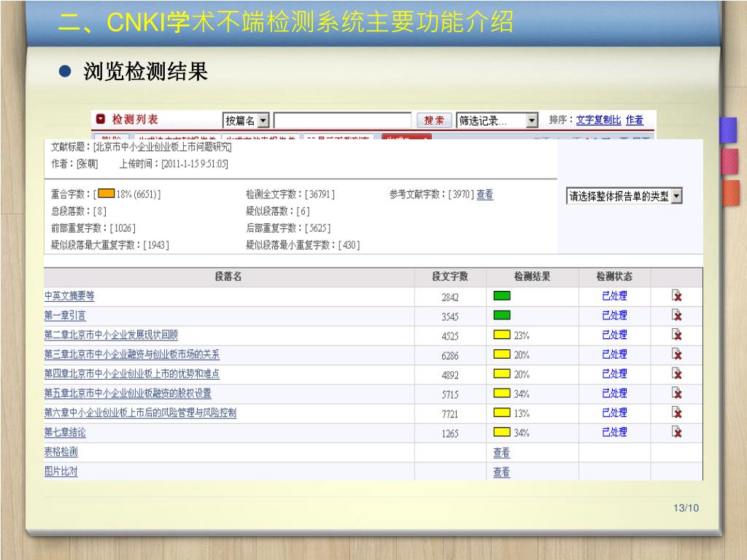The width and height of the screenshot is (747, 560).
Task: Click 已处理 for the 第三章 row
Action: 614,354
